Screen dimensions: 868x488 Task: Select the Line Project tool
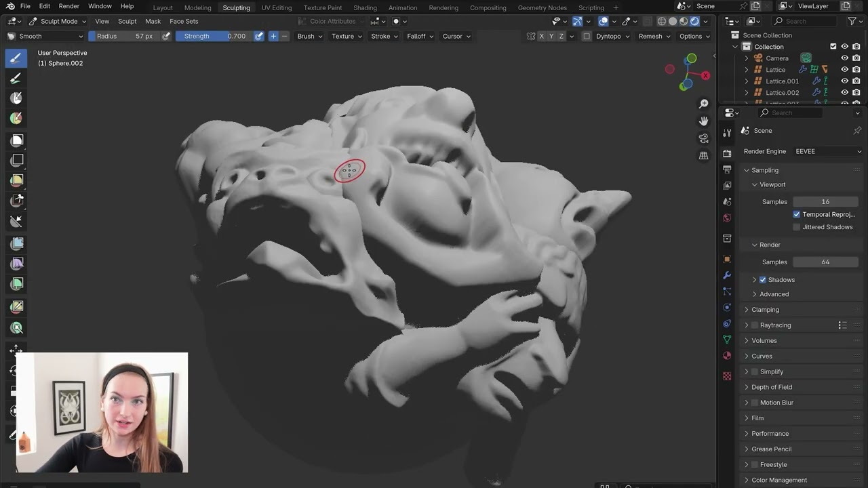(16, 221)
